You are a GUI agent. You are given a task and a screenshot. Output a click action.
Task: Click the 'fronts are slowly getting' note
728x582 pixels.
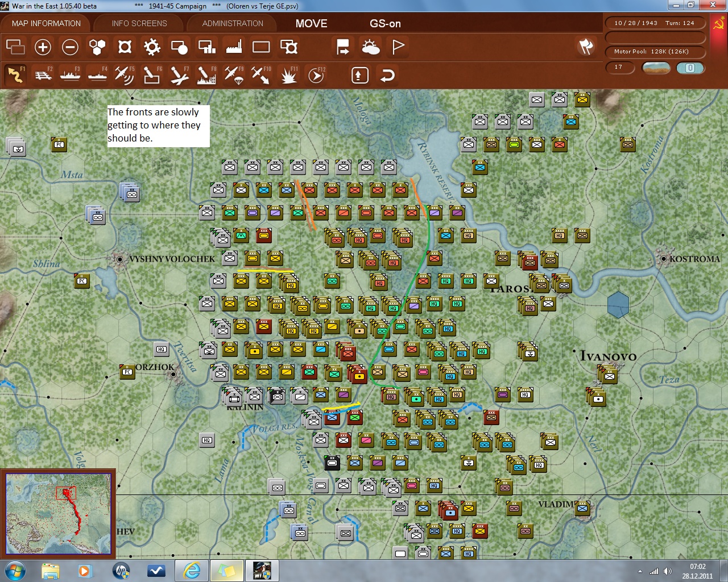[158, 125]
